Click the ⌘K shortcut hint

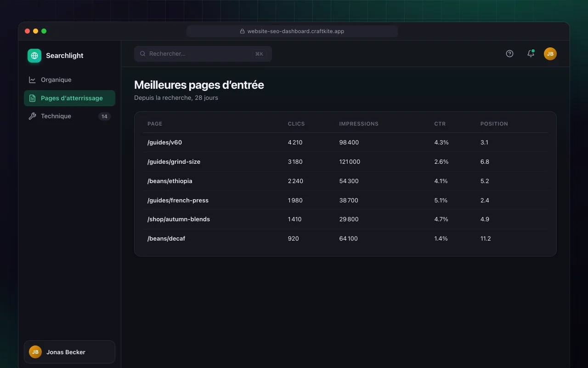tap(259, 54)
